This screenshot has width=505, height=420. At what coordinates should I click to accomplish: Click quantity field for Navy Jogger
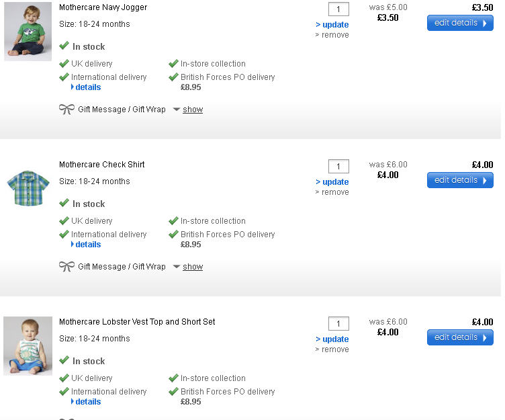338,9
